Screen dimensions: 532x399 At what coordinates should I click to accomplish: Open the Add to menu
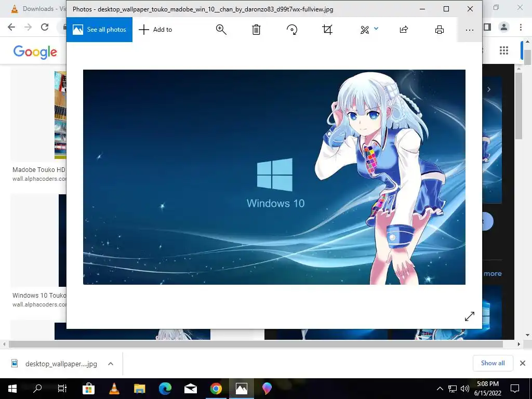click(155, 30)
